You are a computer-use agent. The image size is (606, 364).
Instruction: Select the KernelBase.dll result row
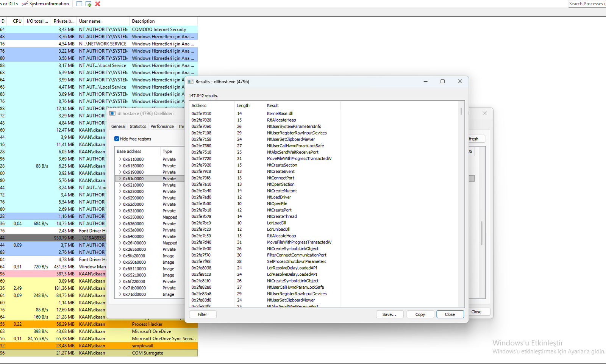(265, 114)
